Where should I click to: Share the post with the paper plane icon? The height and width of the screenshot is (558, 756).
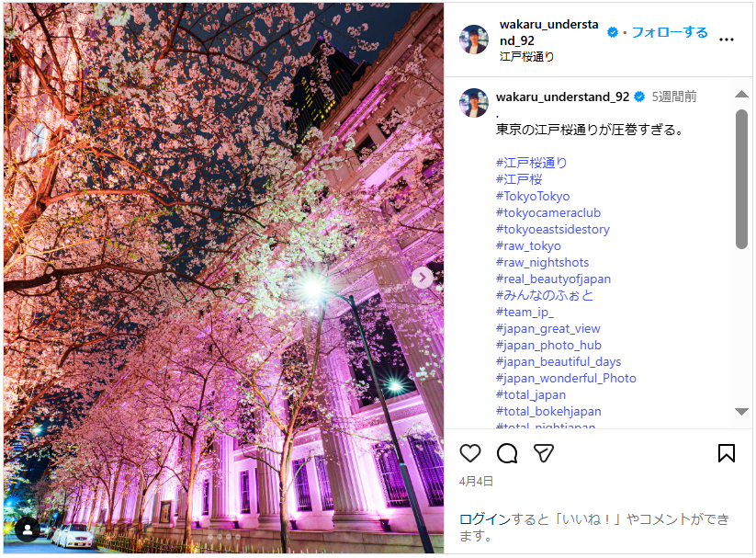click(x=544, y=453)
